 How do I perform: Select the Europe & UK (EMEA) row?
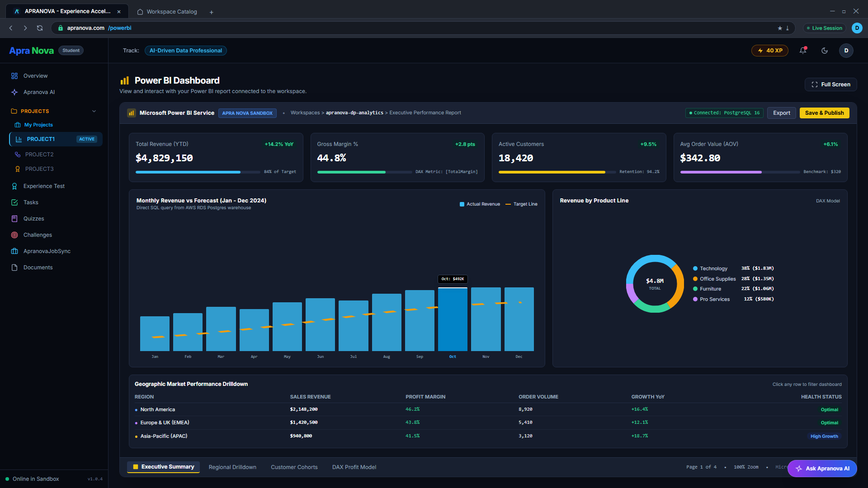pos(488,422)
